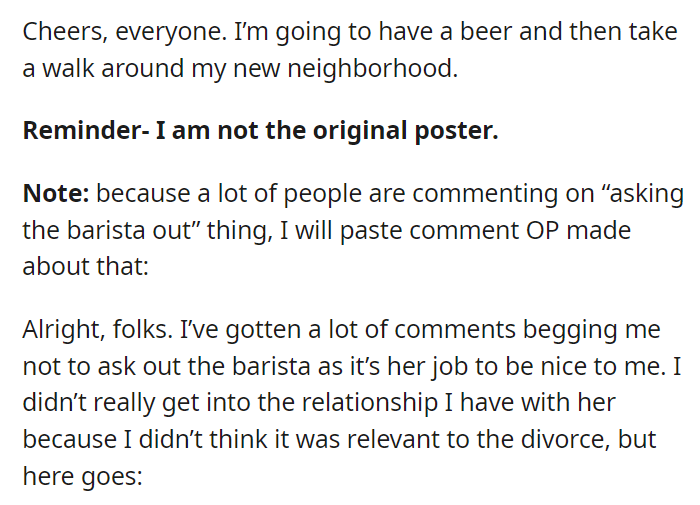Click the bold 'Reminder- I am not the original poster.' line
The width and height of the screenshot is (700, 505).
click(260, 130)
